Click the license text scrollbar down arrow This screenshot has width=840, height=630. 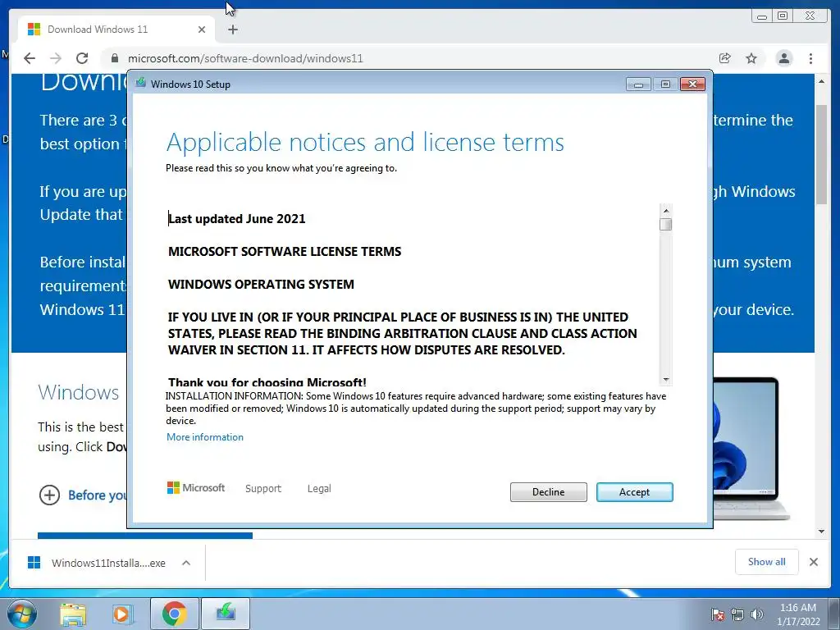(666, 379)
